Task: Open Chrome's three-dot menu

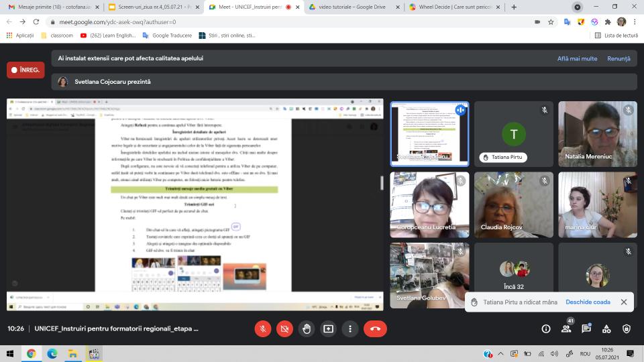Action: tap(635, 21)
